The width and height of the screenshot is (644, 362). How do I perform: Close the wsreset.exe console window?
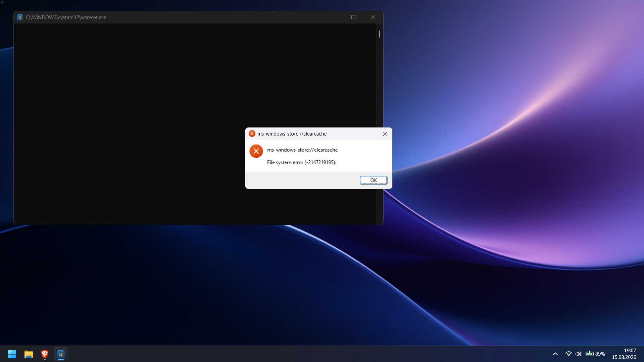[373, 17]
